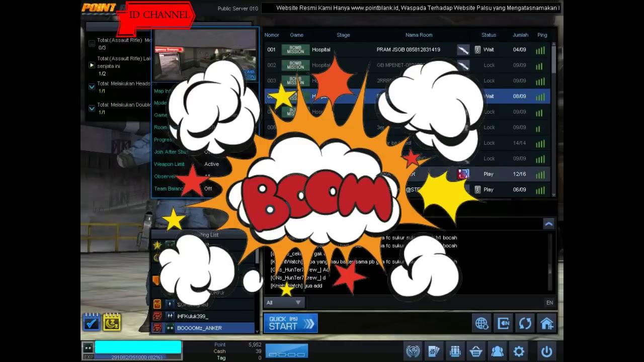Sort room list by Ping column

click(542, 35)
